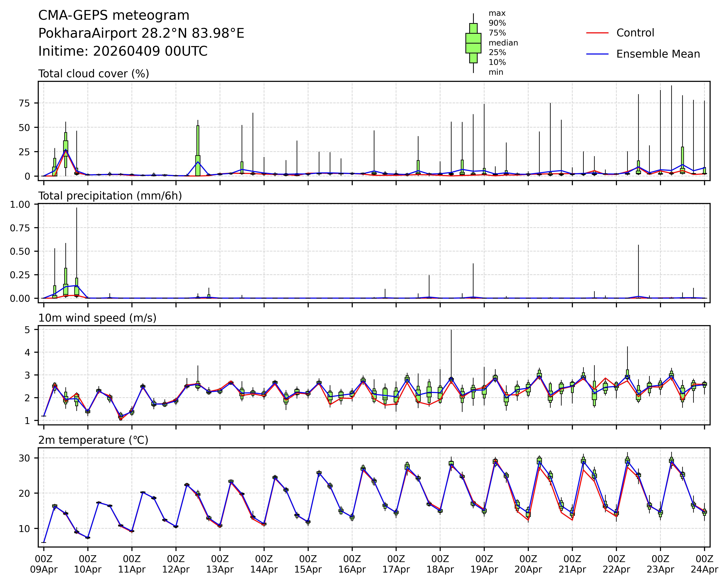
Task: Click the '2m temperature (℃)' panel title
Action: (93, 440)
